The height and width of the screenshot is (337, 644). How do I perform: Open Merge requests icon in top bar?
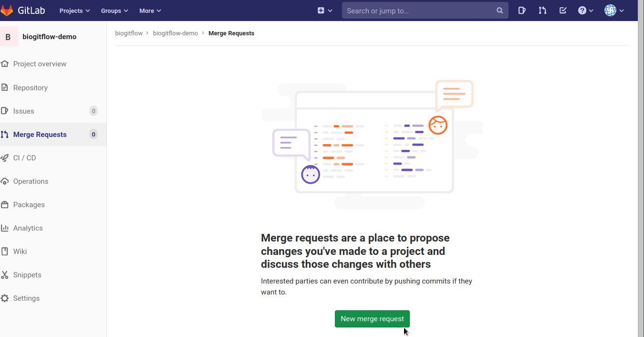[x=542, y=11]
